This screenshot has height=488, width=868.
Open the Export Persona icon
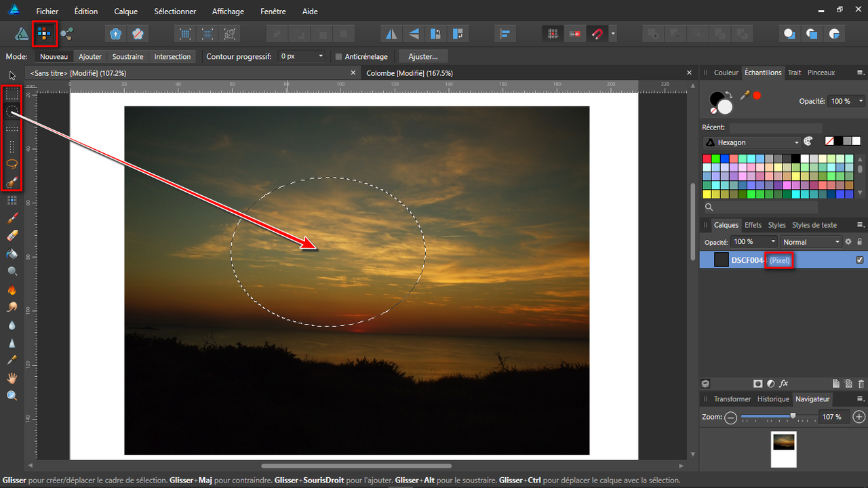[66, 33]
